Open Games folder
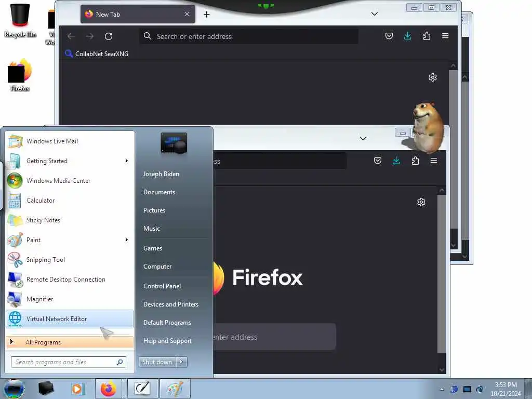Screen dimensions: 532x399 click(x=153, y=248)
